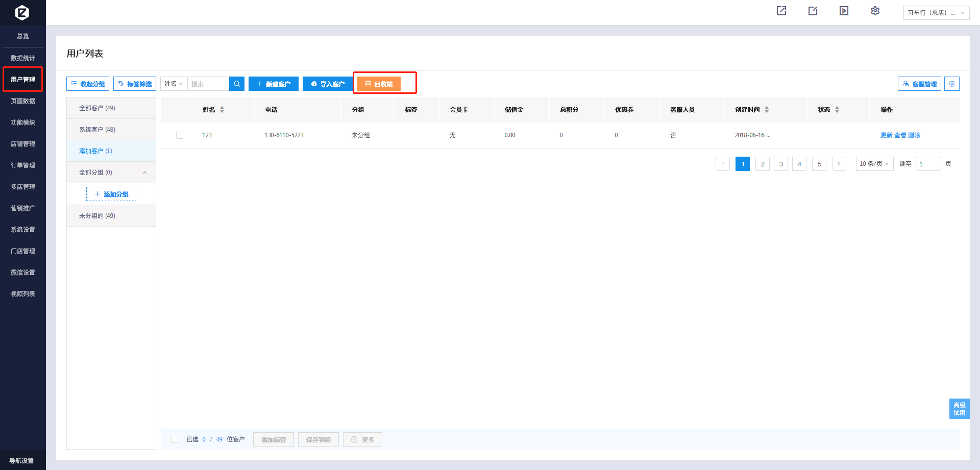Click the app logo in sidebar

[22, 12]
